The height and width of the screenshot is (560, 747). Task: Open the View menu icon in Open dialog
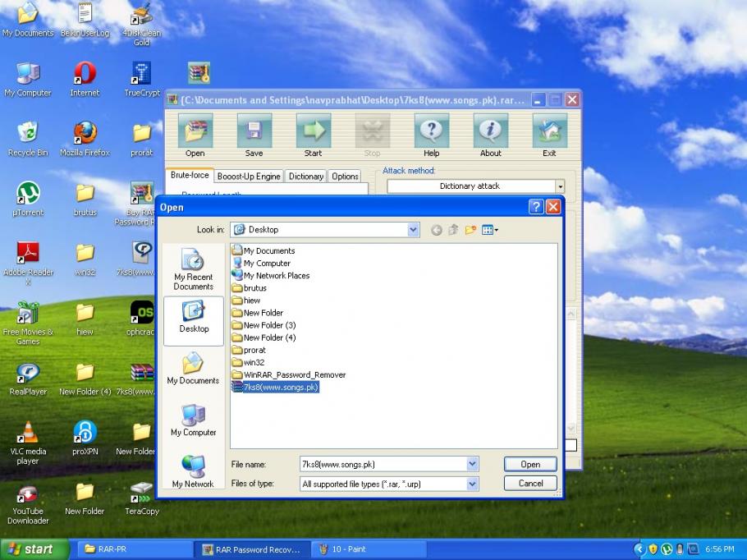(490, 230)
